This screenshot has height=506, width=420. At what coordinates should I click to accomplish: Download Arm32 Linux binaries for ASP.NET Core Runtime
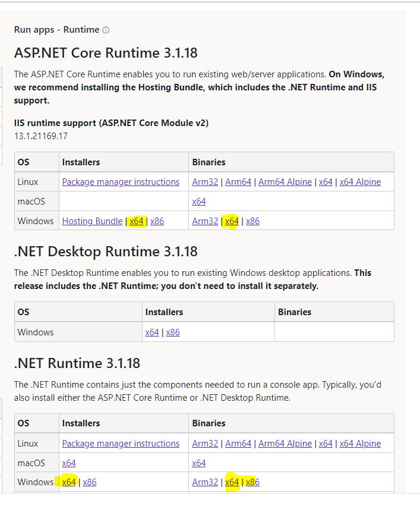[204, 181]
